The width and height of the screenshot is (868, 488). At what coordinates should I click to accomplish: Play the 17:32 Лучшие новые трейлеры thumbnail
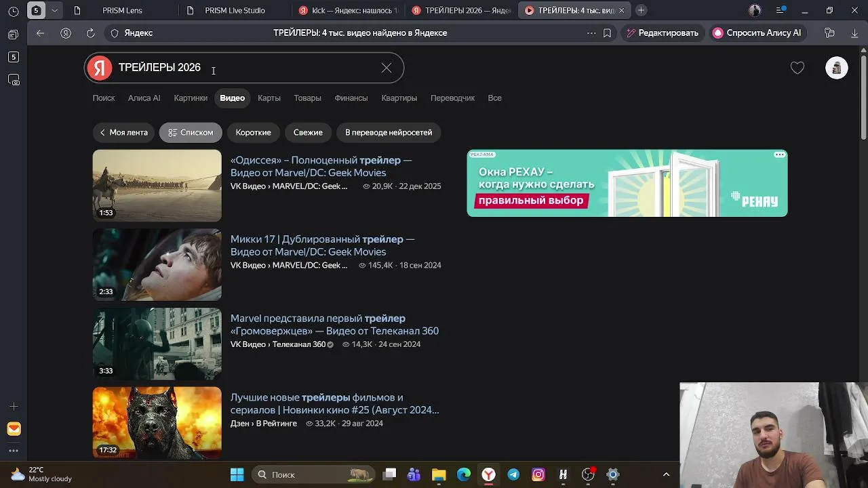[157, 423]
